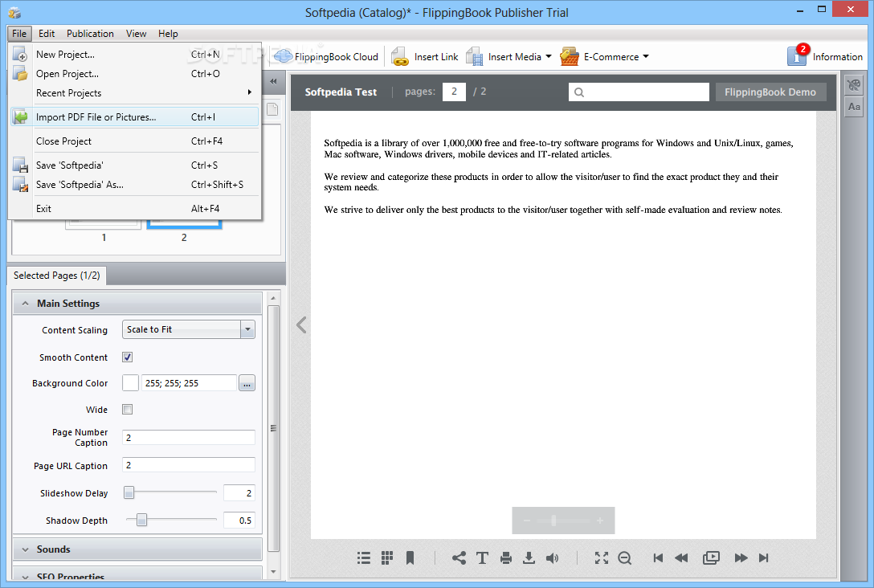Select Import PDF File or Pictures
The image size is (874, 588).
(134, 117)
